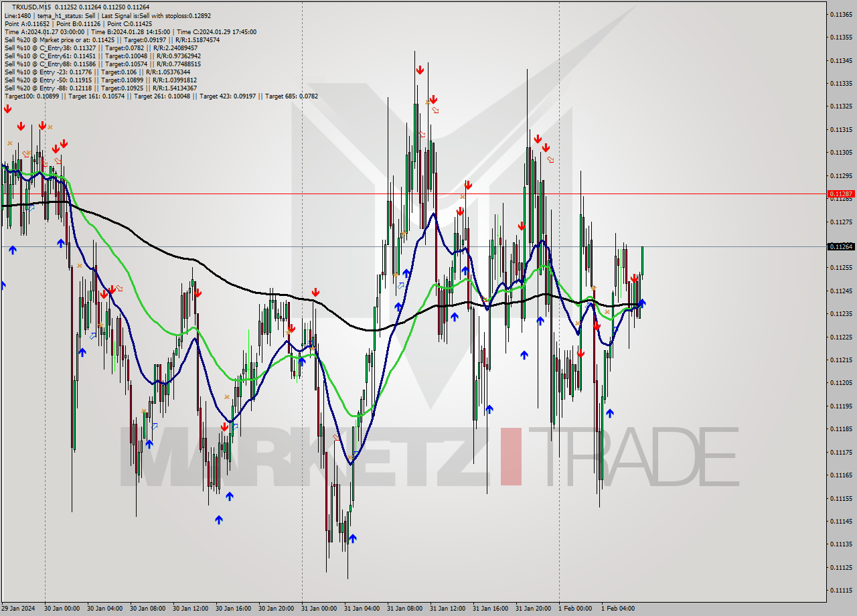Click the current price tag 0.11264
Viewport: 857px width, 616px height.
pos(840,246)
